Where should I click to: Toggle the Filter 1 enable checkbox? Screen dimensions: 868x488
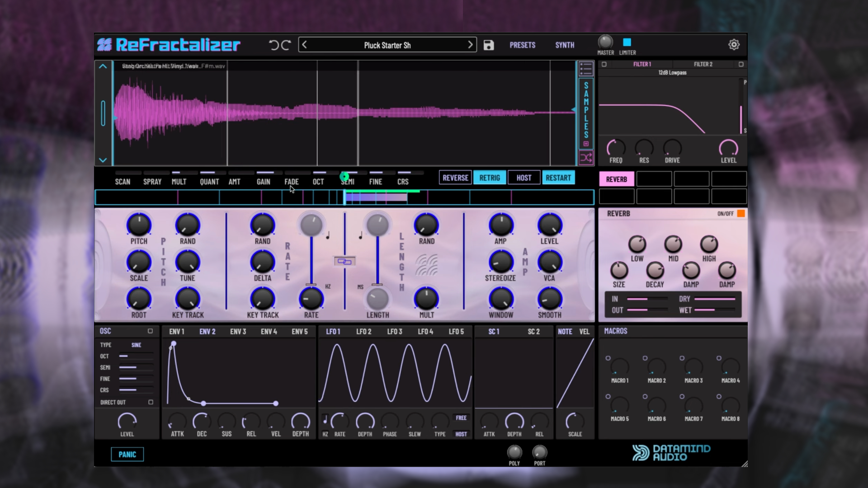pyautogui.click(x=603, y=64)
